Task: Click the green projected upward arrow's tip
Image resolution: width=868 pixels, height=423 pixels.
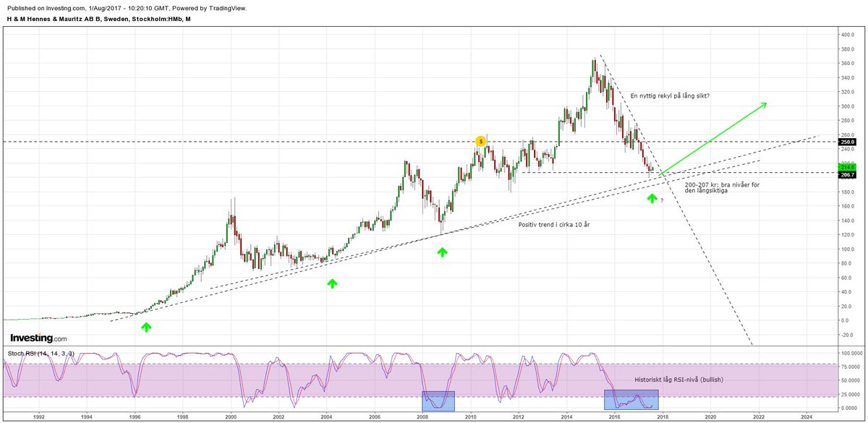Action: coord(765,105)
